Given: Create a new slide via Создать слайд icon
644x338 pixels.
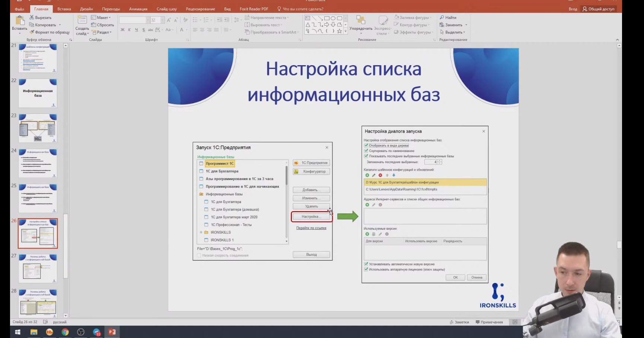Looking at the screenshot, I should (82, 20).
